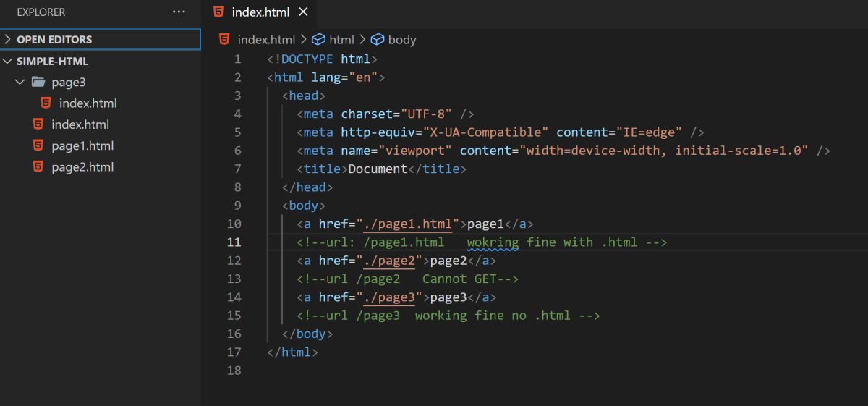The width and height of the screenshot is (868, 406).
Task: Switch to the index.html editor tab
Action: (259, 12)
